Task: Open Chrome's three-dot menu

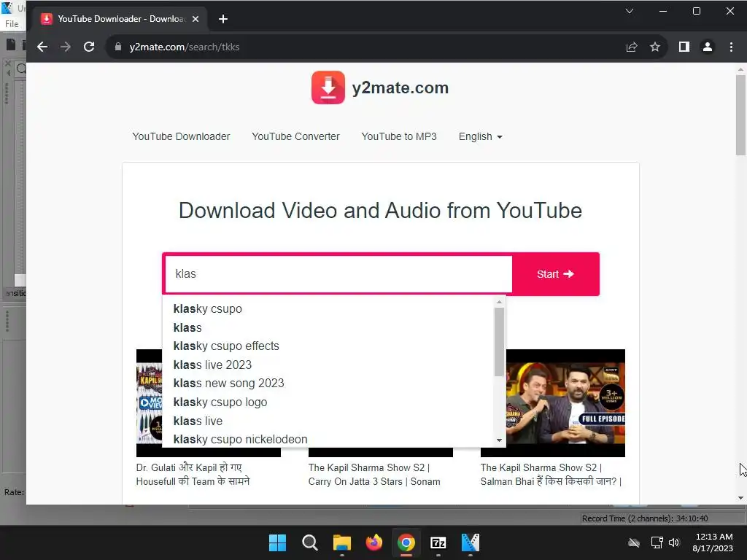Action: [731, 47]
